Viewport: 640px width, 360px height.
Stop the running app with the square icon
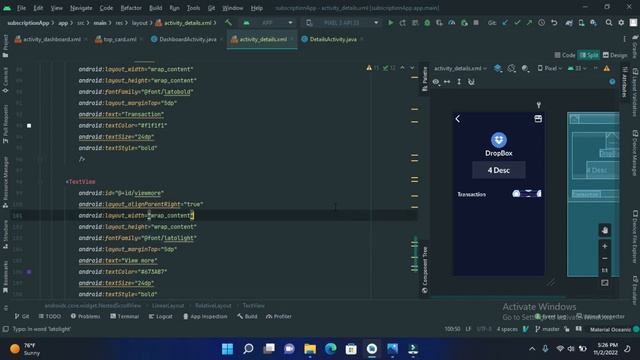[x=476, y=23]
